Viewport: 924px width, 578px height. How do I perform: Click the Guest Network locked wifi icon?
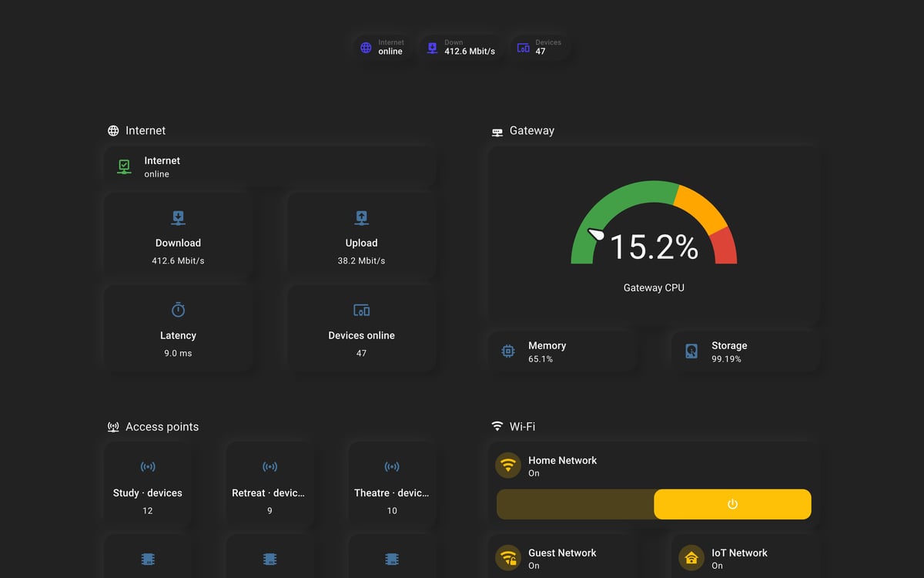click(x=508, y=558)
